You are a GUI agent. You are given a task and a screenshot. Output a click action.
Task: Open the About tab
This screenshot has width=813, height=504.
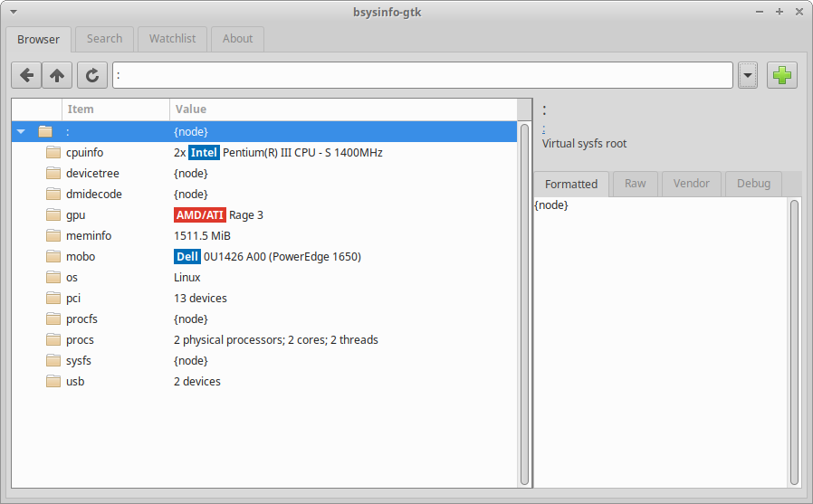(237, 39)
